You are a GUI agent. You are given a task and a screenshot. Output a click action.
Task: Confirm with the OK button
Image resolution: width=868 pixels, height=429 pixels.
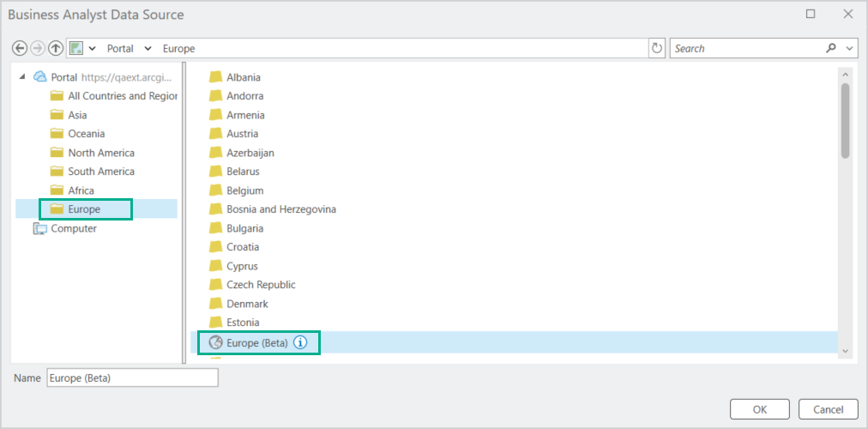[x=760, y=409]
